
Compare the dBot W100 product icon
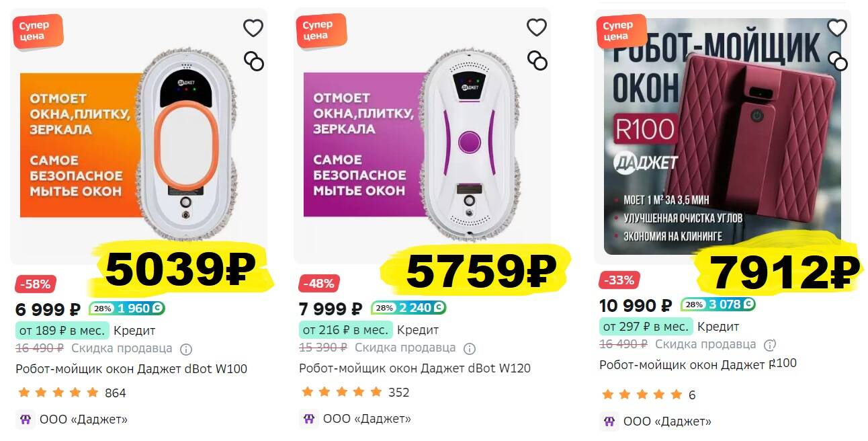point(254,61)
